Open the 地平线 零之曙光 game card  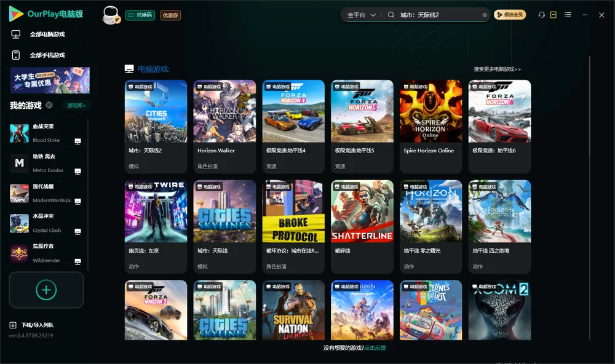pyautogui.click(x=430, y=227)
